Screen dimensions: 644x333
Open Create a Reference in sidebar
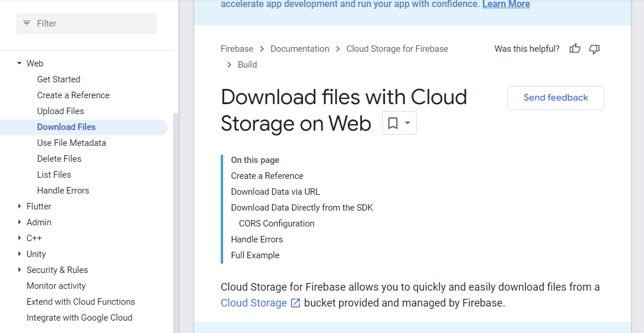[x=74, y=95]
